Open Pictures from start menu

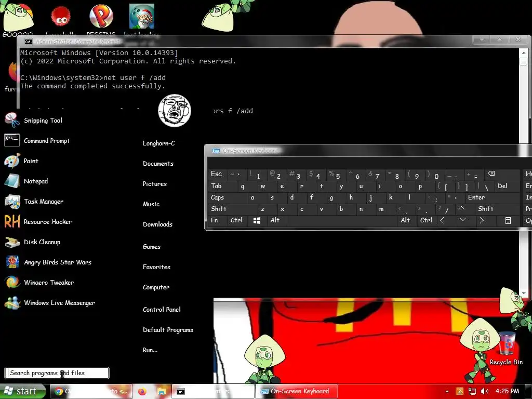[155, 184]
